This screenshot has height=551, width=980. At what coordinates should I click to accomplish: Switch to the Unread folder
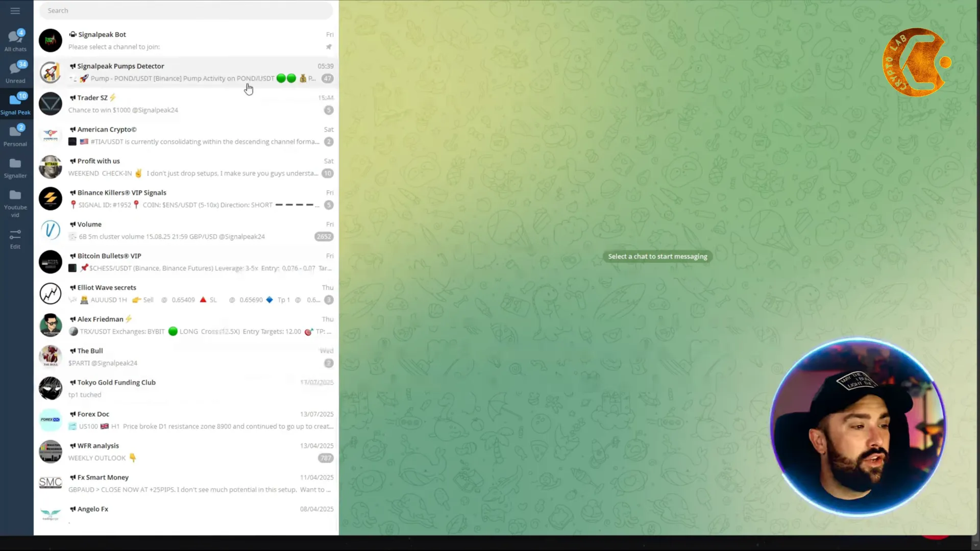(x=15, y=72)
